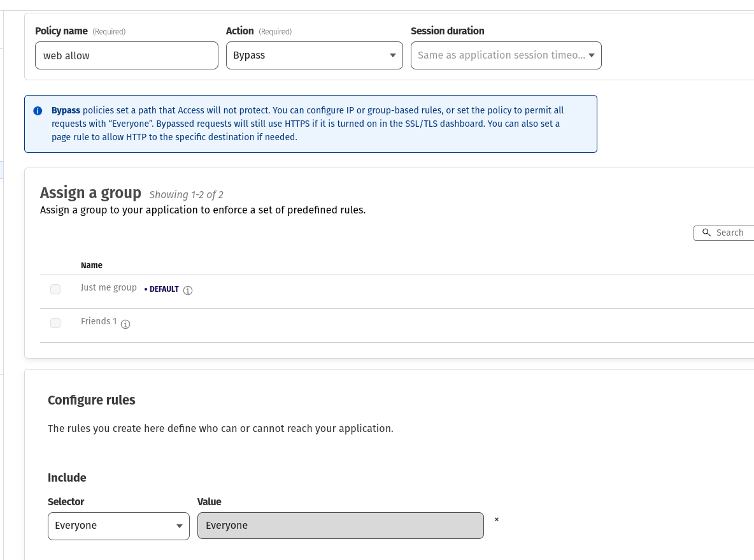The width and height of the screenshot is (754, 560).
Task: Select the Friends 1 row label
Action: click(99, 322)
